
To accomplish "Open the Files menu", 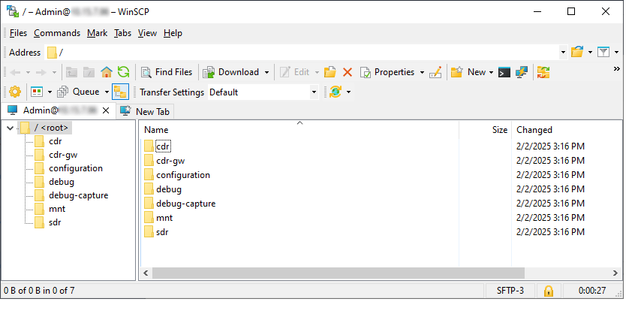I will tap(18, 33).
